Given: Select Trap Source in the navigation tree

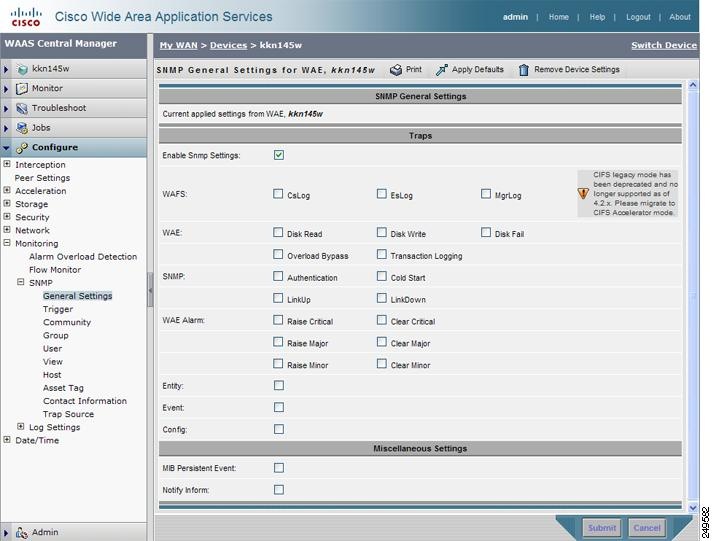Looking at the screenshot, I should (x=68, y=414).
